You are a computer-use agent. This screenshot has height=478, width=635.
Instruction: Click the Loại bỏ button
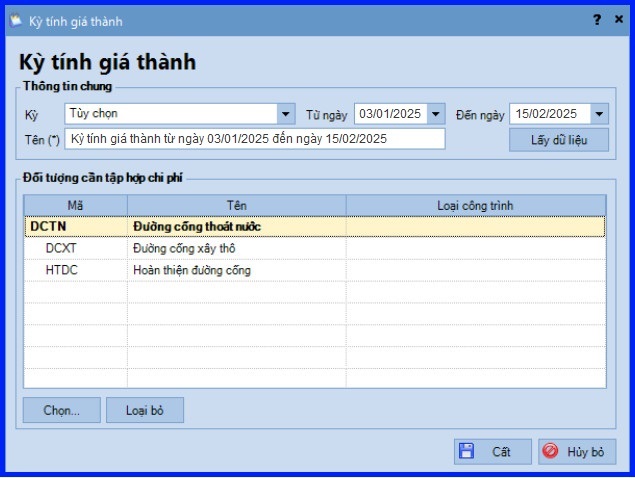[145, 410]
